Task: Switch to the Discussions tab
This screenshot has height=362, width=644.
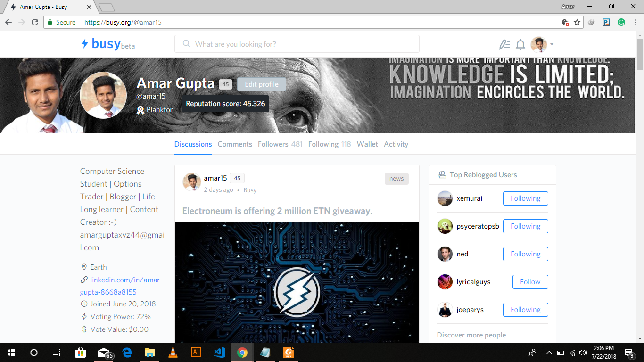Action: pyautogui.click(x=193, y=144)
